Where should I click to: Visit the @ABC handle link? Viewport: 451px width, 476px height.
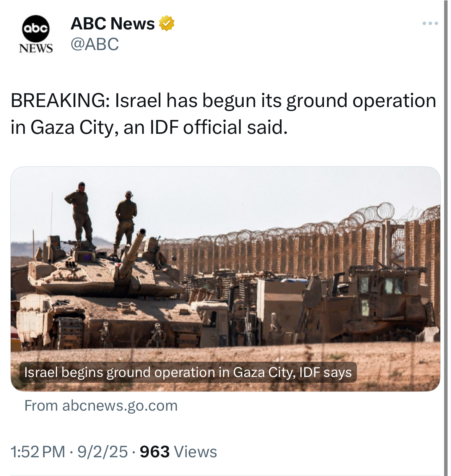94,44
